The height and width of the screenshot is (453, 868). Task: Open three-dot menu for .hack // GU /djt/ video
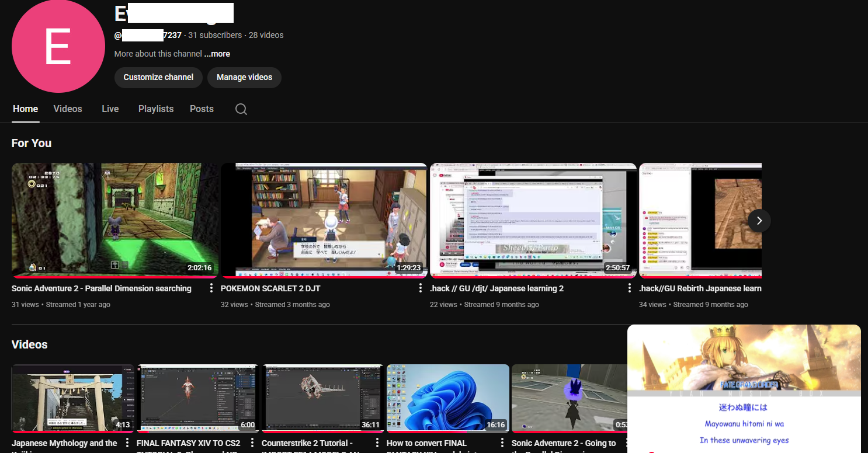click(x=630, y=288)
